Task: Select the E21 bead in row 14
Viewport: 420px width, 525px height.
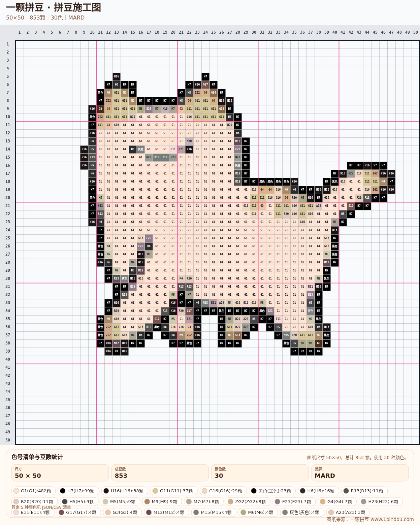Action: (181, 149)
